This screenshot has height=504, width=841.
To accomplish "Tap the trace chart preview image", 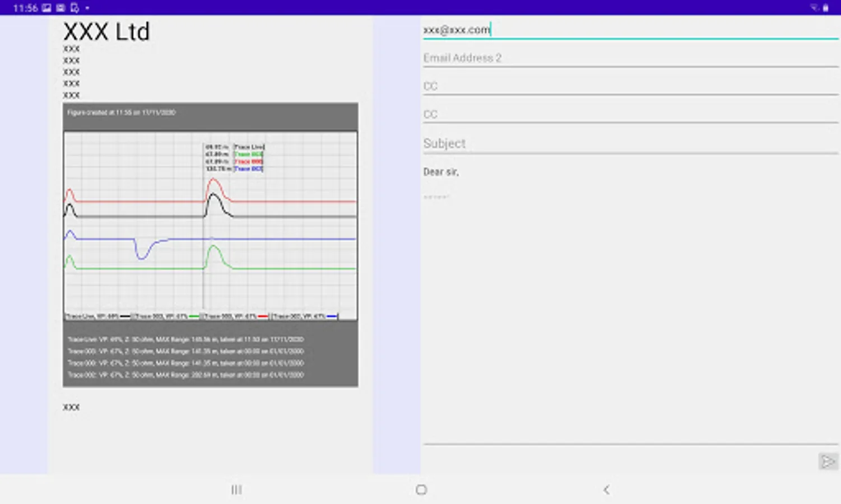I will (211, 245).
